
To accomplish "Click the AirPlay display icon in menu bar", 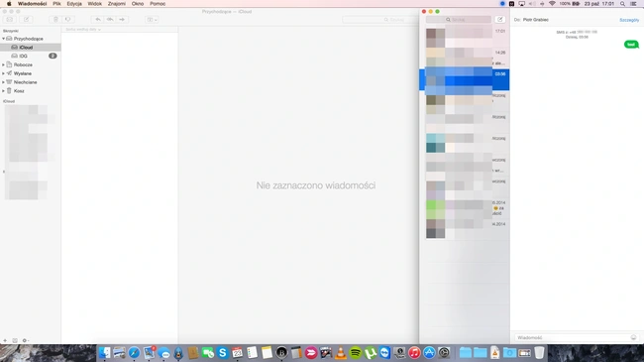I will pos(521,4).
